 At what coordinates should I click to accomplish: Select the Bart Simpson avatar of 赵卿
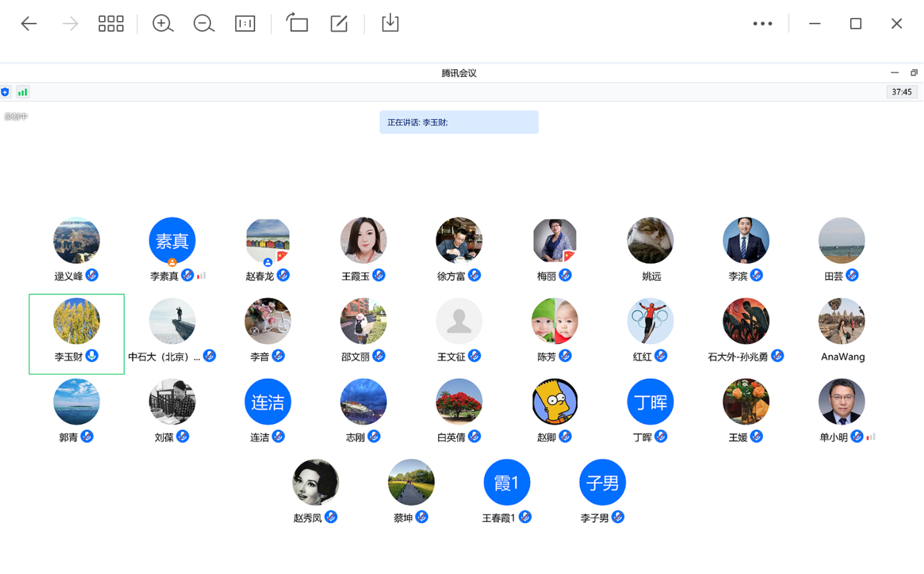[x=555, y=401]
